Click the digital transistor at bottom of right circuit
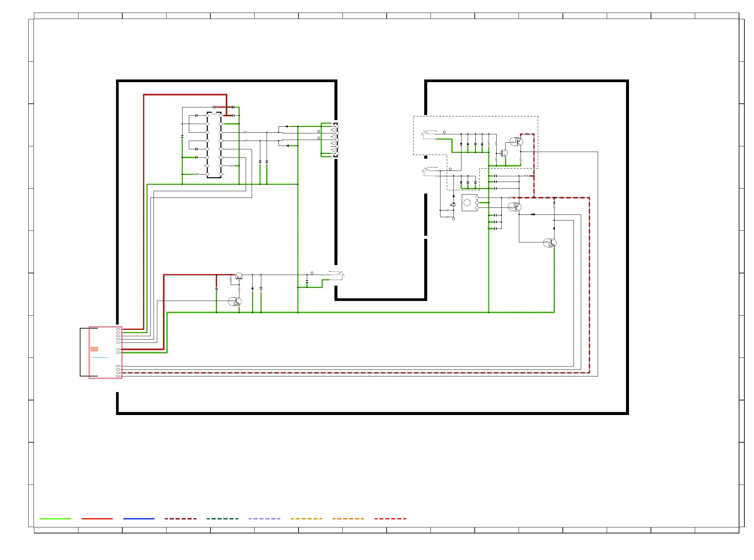The width and height of the screenshot is (754, 560). pyautogui.click(x=550, y=243)
